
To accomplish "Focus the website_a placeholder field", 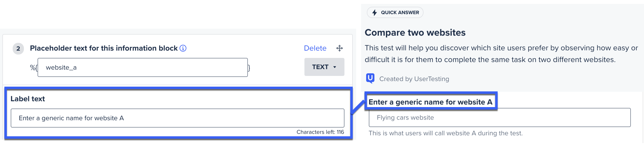I will 142,67.
